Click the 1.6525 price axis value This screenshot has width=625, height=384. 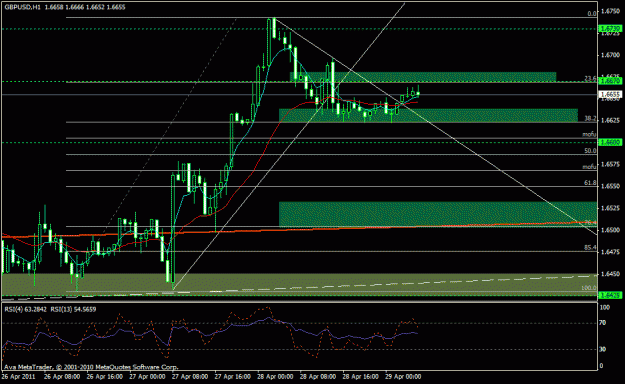pos(610,208)
